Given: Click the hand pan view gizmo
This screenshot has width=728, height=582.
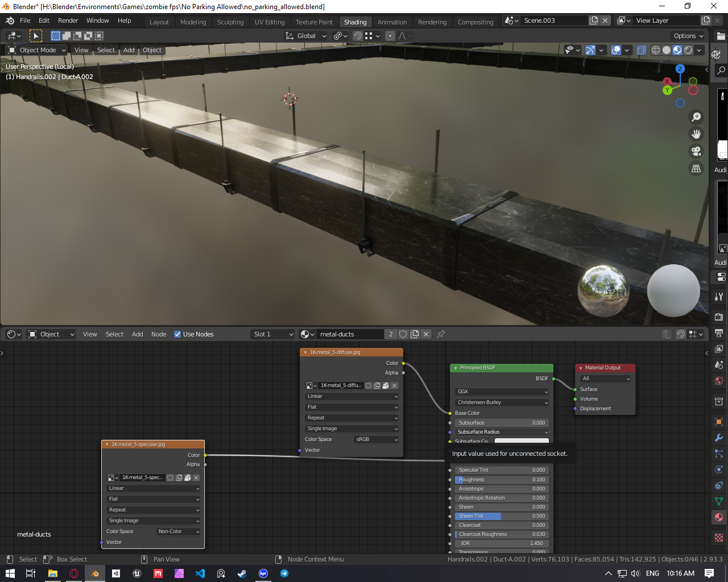Looking at the screenshot, I should [x=696, y=134].
